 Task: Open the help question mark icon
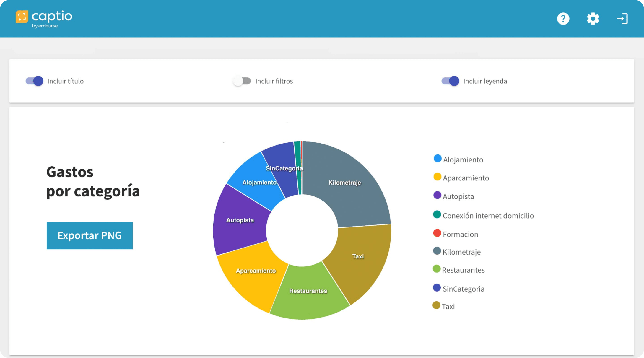(x=563, y=19)
